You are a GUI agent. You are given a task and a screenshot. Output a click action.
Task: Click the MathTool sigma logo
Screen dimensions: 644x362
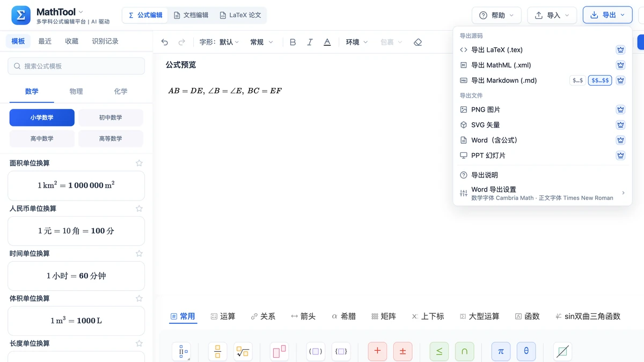coord(21,16)
